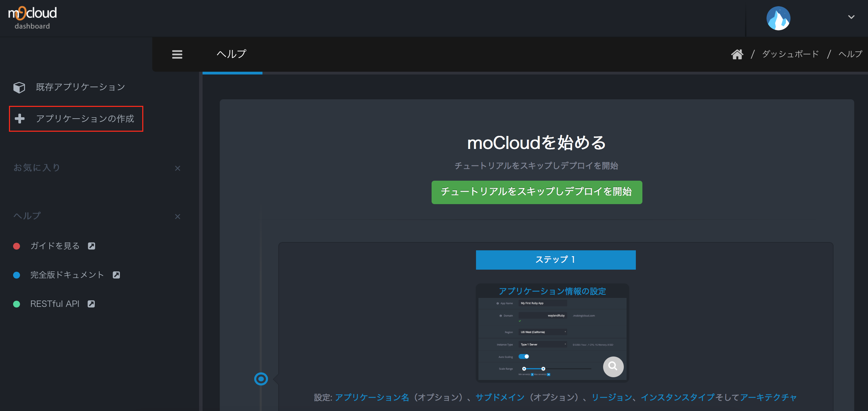The width and height of the screenshot is (868, 411).
Task: Open the external link icon beside RESTful API
Action: tap(92, 303)
